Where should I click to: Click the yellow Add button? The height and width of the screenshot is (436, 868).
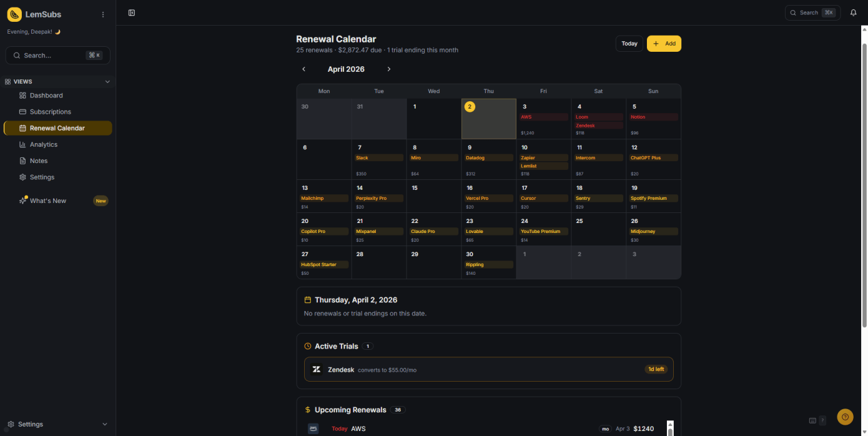(x=664, y=44)
